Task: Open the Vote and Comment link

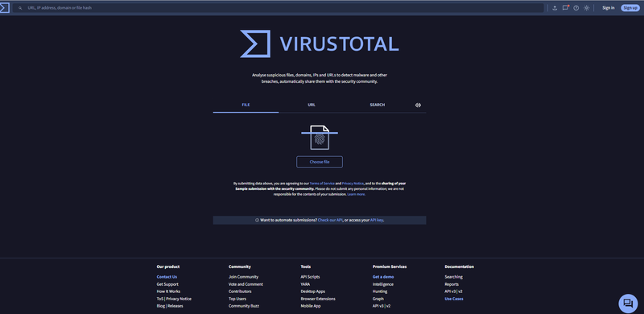Action: [x=246, y=284]
